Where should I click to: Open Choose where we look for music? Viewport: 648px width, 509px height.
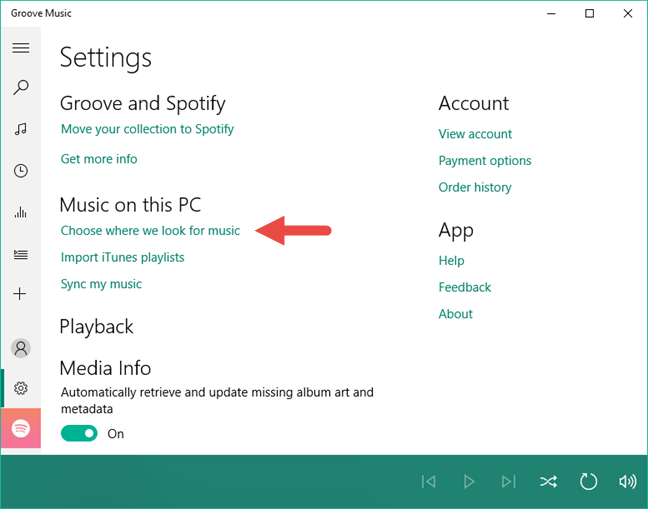click(150, 231)
